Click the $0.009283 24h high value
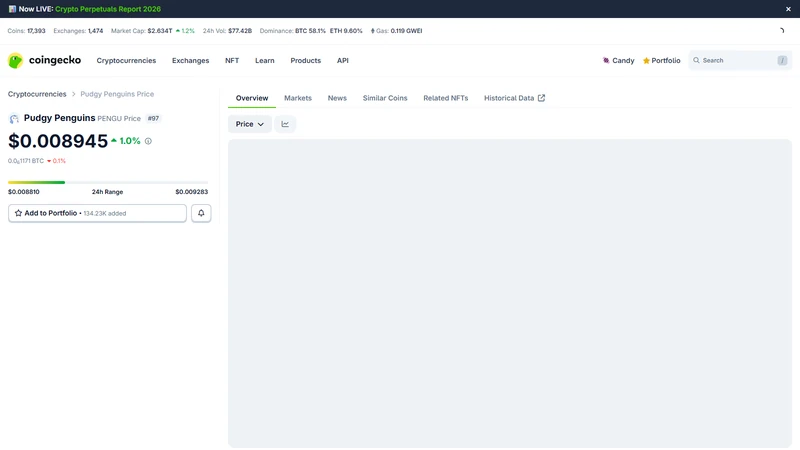The image size is (800, 450). pos(192,192)
